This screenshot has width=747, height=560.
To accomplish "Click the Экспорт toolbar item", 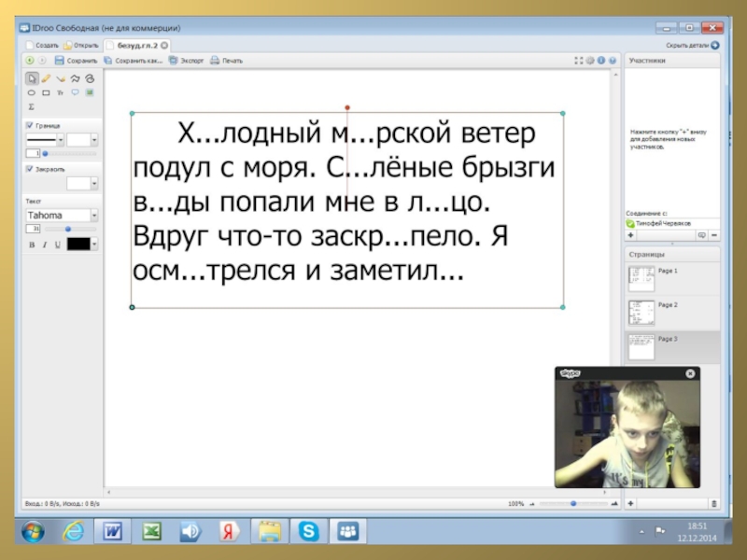I will tap(186, 61).
